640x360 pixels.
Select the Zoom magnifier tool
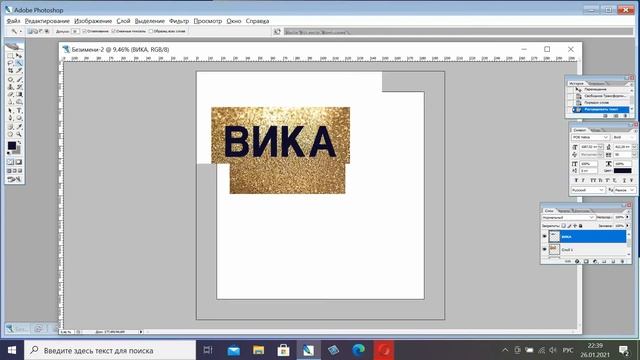[x=19, y=134]
